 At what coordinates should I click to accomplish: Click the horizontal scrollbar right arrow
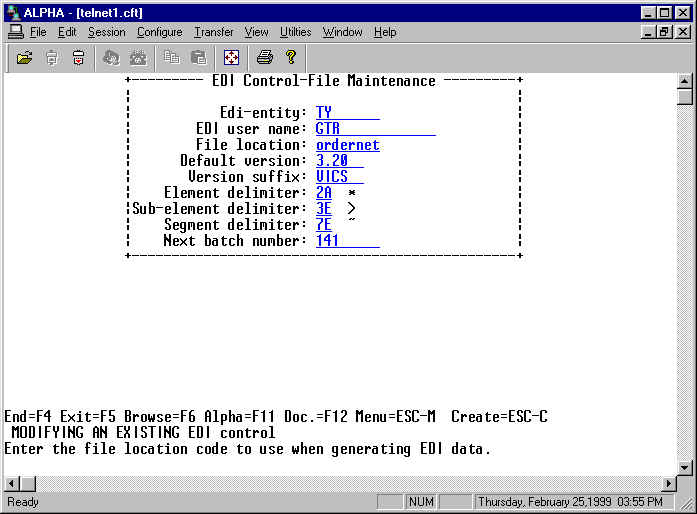pyautogui.click(x=668, y=484)
